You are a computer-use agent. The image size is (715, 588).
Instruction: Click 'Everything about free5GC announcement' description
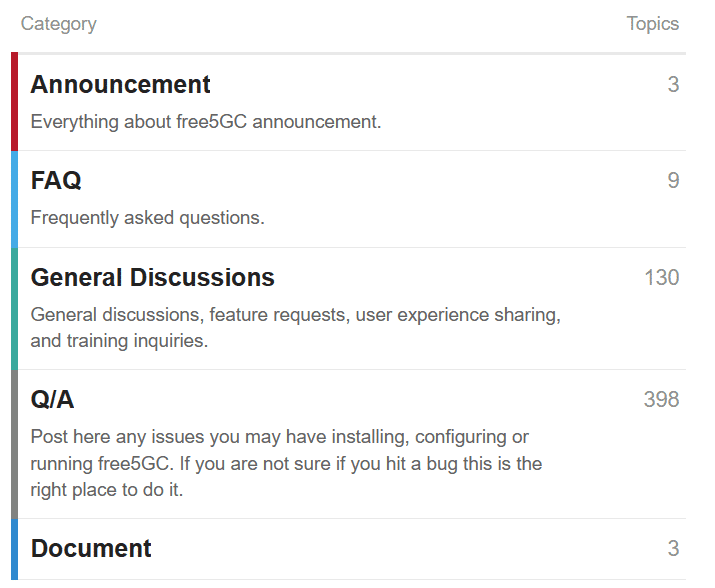coord(206,122)
